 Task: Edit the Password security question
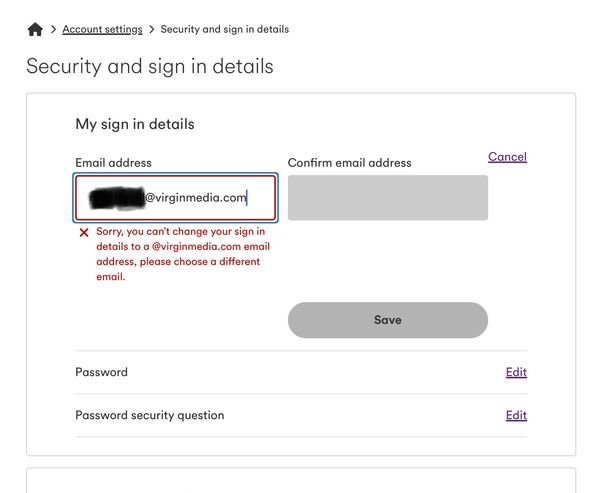click(x=516, y=415)
